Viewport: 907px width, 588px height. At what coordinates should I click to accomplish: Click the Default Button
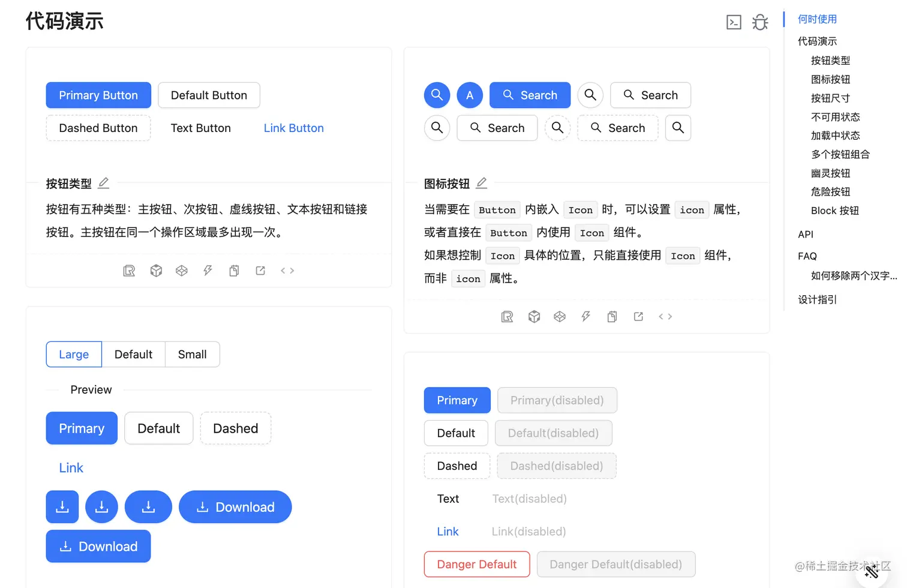209,95
